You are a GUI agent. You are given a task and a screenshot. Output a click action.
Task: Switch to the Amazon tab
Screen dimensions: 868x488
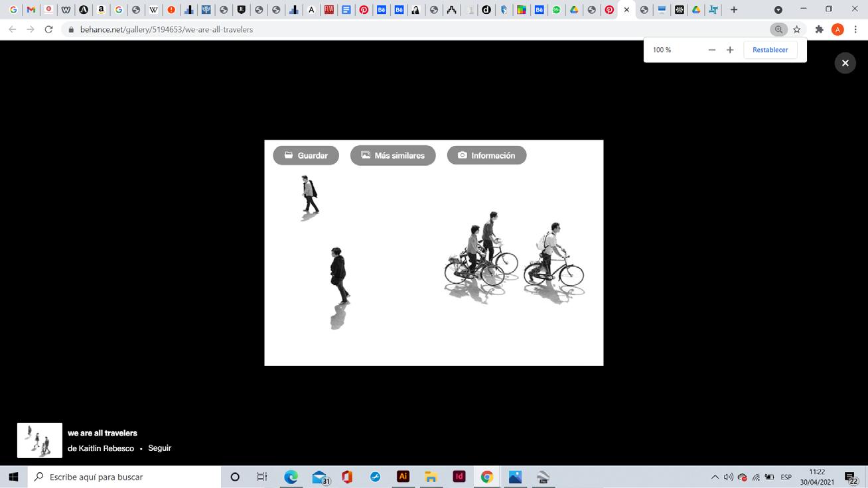click(x=101, y=10)
